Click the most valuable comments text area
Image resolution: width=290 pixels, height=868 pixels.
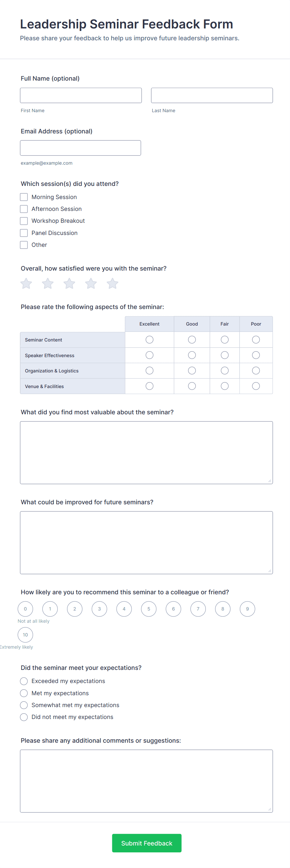[146, 452]
